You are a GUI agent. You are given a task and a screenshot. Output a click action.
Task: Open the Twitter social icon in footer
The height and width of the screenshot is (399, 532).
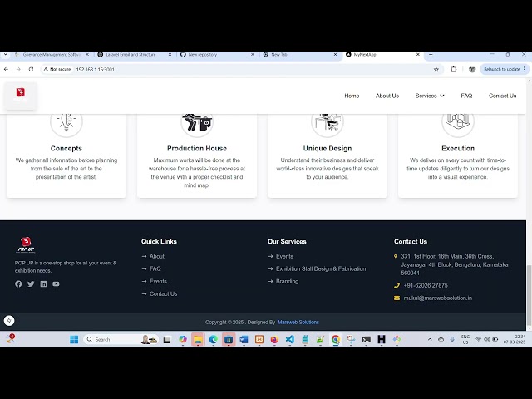coord(31,284)
